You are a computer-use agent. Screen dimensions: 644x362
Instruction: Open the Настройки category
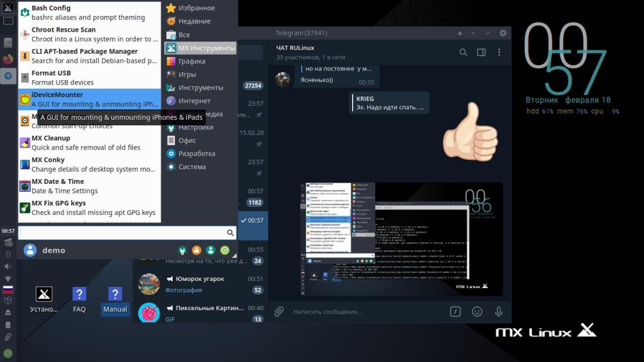pos(200,127)
